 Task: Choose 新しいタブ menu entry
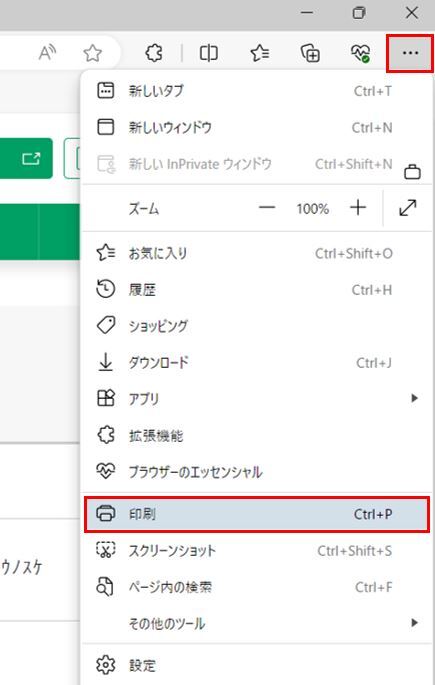pos(257,91)
